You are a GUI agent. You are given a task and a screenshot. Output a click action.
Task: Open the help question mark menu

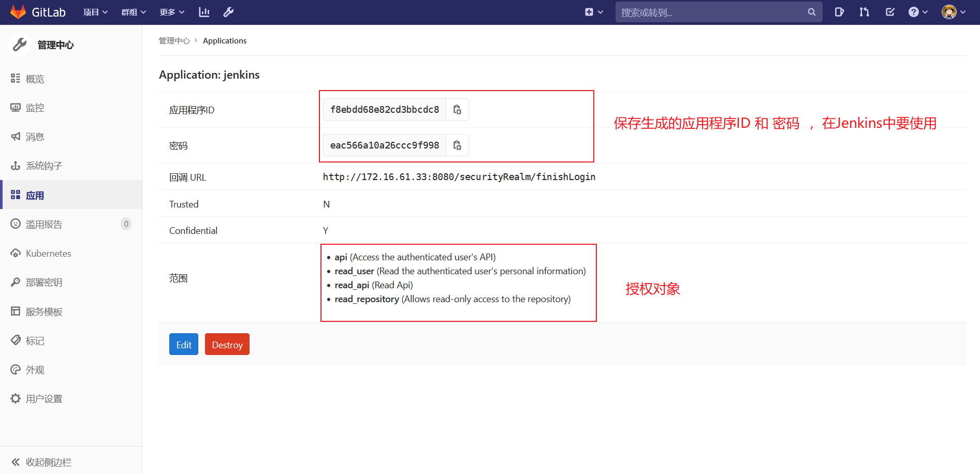click(918, 12)
